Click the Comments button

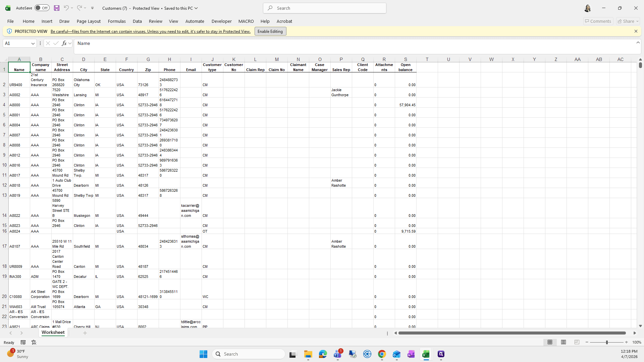click(x=598, y=21)
